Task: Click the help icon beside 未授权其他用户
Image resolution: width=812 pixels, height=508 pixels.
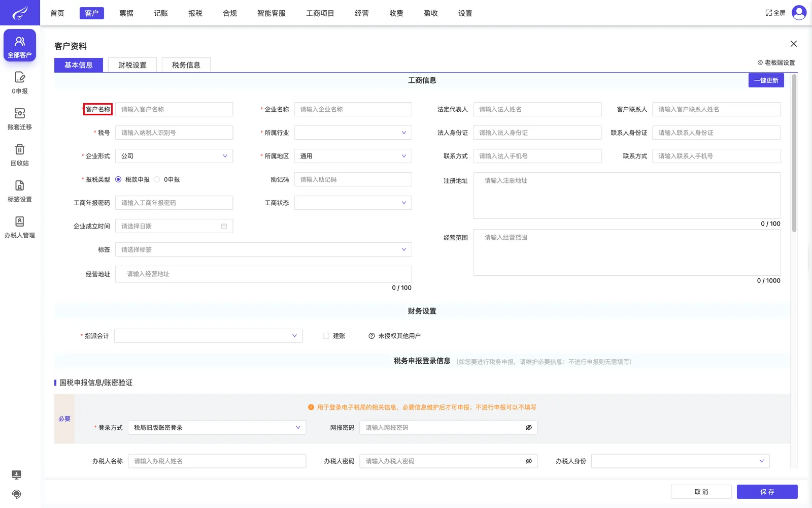Action: tap(371, 336)
